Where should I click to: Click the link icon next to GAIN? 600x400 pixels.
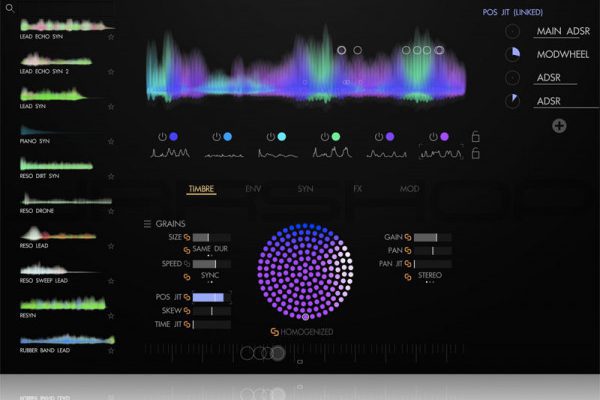(408, 237)
